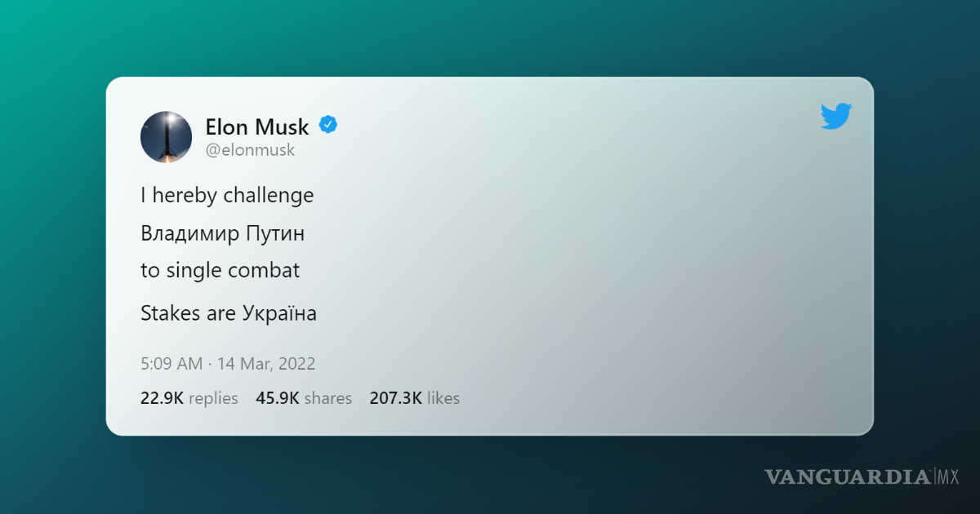The width and height of the screenshot is (980, 514).
Task: Click the blue verified checkmark badge
Action: [328, 125]
